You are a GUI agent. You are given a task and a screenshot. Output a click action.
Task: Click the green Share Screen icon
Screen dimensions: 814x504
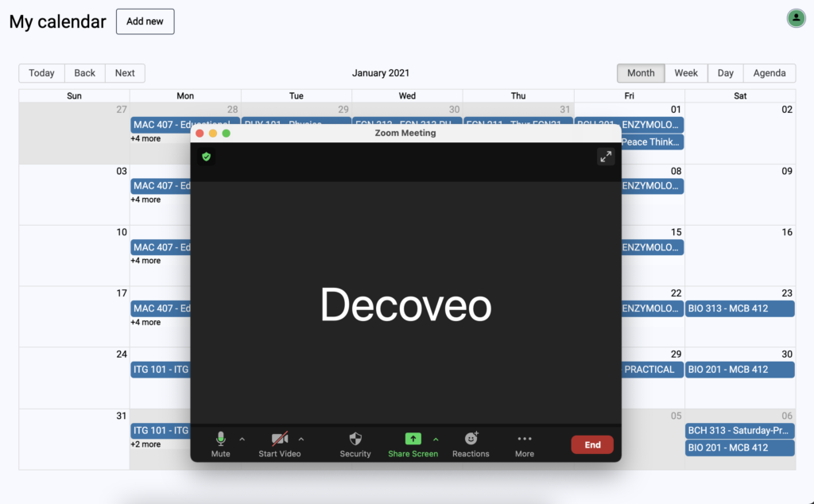(413, 439)
